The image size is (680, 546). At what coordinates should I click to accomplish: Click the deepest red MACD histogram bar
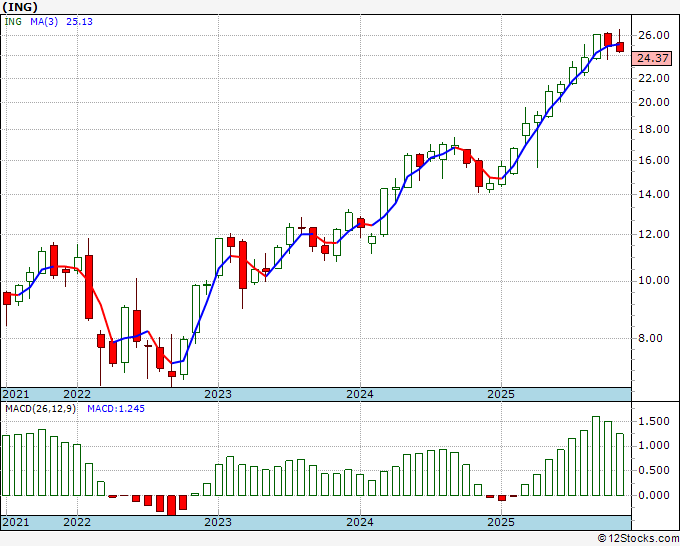(172, 505)
